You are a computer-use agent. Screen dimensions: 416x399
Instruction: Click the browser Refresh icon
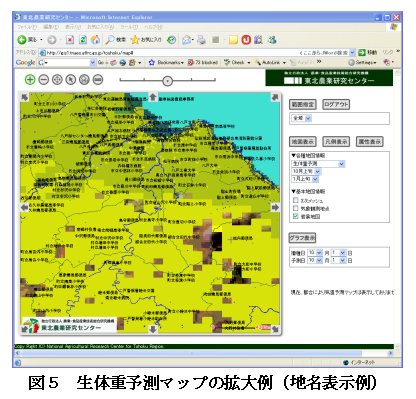pyautogui.click(x=83, y=40)
